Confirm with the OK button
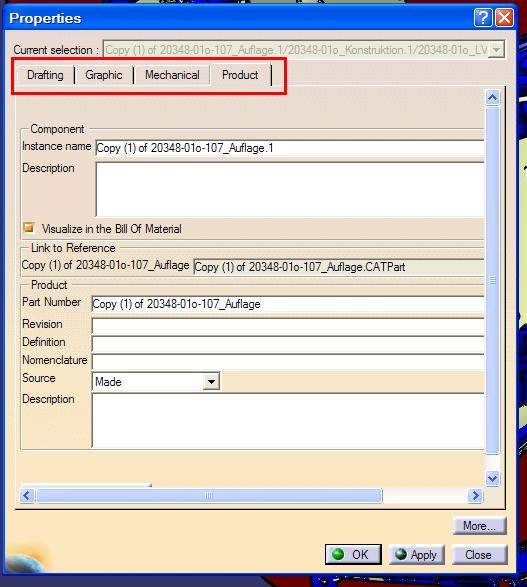Image resolution: width=527 pixels, height=587 pixels. pyautogui.click(x=353, y=554)
